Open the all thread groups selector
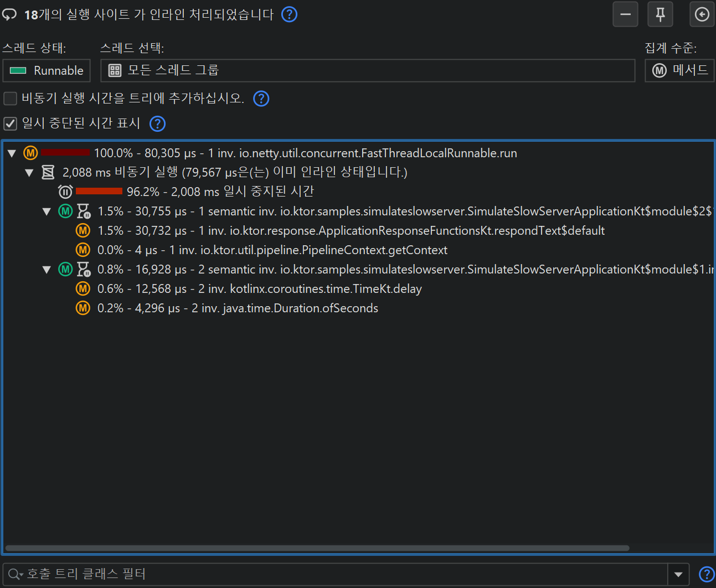 click(367, 70)
